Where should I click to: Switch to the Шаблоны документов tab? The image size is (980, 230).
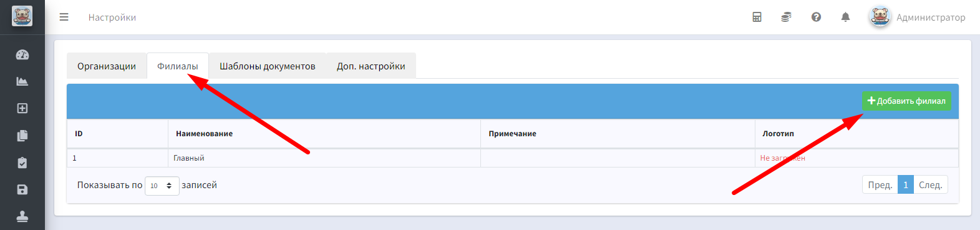[268, 66]
